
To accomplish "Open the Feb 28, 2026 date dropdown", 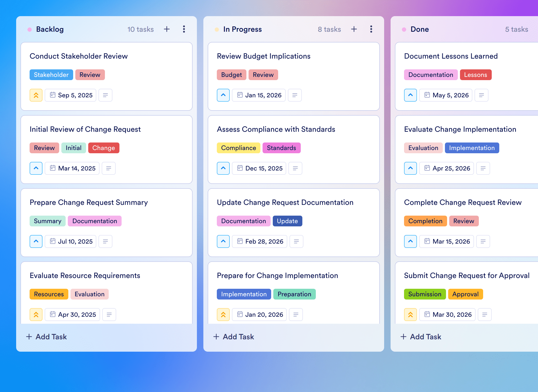I will click(x=260, y=241).
